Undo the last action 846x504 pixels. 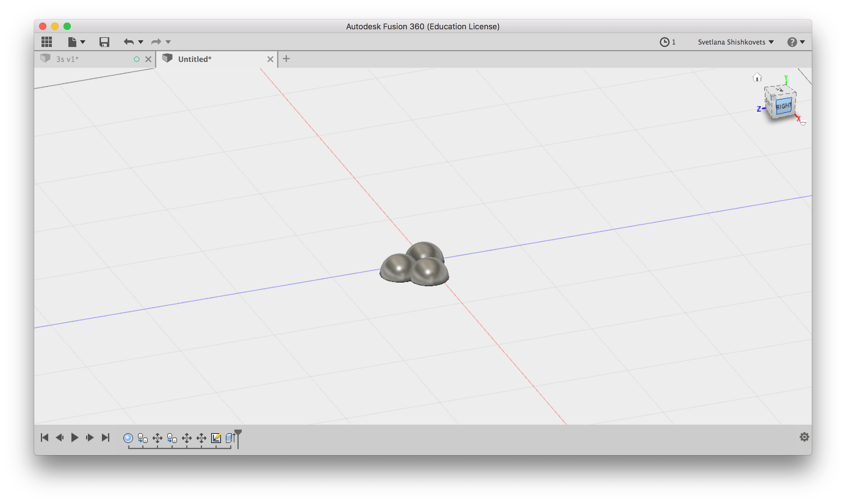pos(128,42)
